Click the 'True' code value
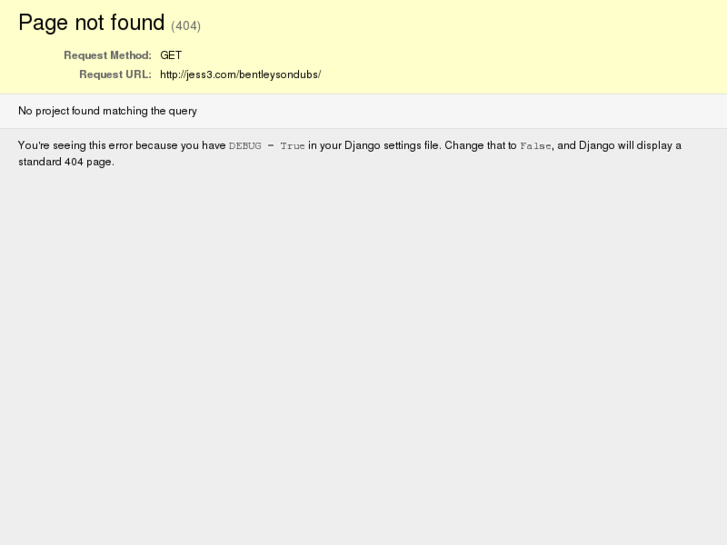 pos(293,146)
